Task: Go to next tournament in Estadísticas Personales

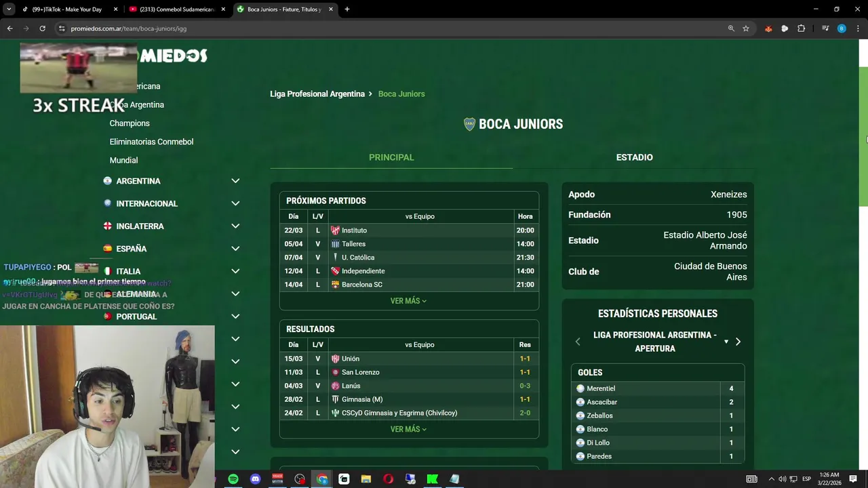Action: pyautogui.click(x=738, y=342)
